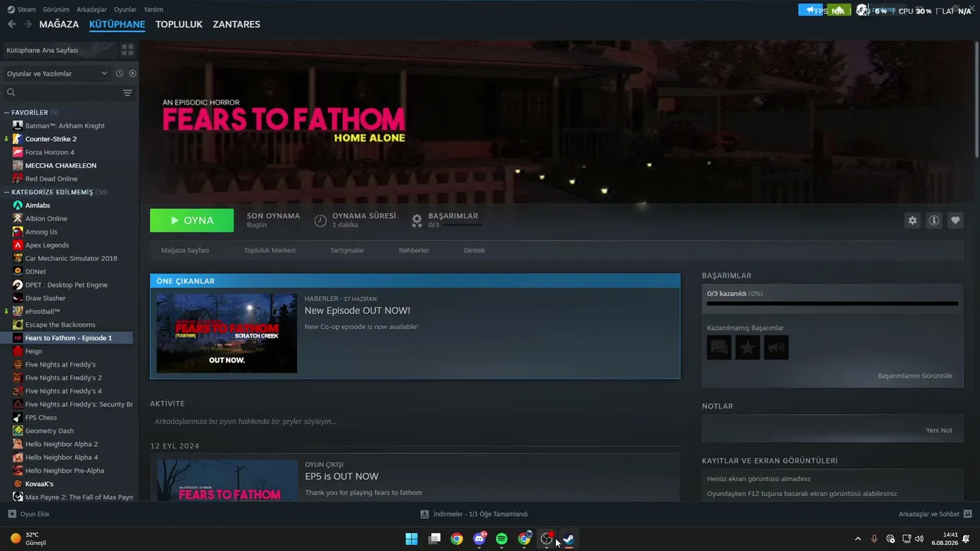Click the activity comment input field
Image resolution: width=980 pixels, height=551 pixels.
pyautogui.click(x=414, y=422)
